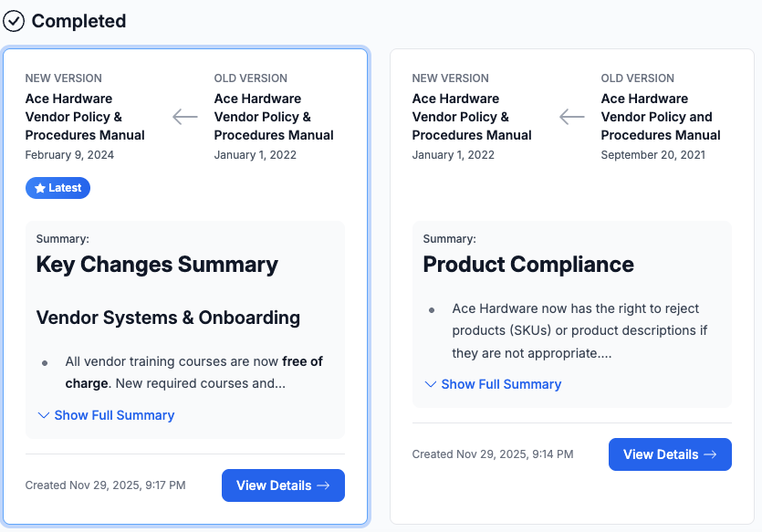Expand the Key Changes Summary full text

(x=114, y=415)
